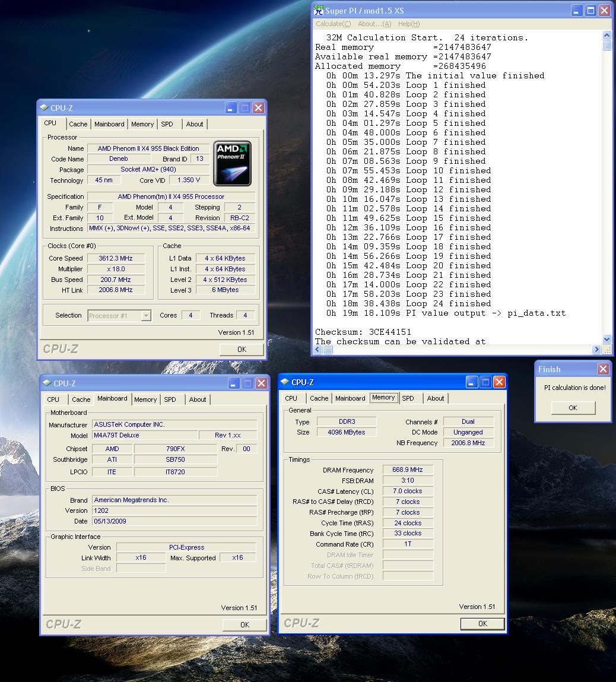616x682 pixels.
Task: Click the Core Speed 3612.3 MHz value
Action: click(x=116, y=258)
